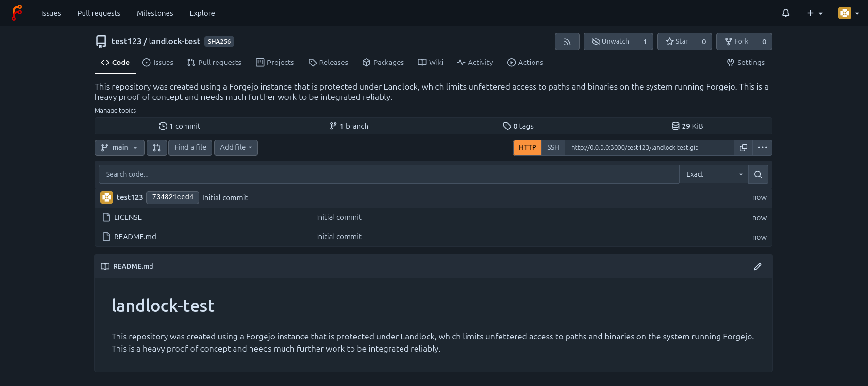The height and width of the screenshot is (386, 868).
Task: Open Issues in top navigation bar
Action: (x=51, y=13)
